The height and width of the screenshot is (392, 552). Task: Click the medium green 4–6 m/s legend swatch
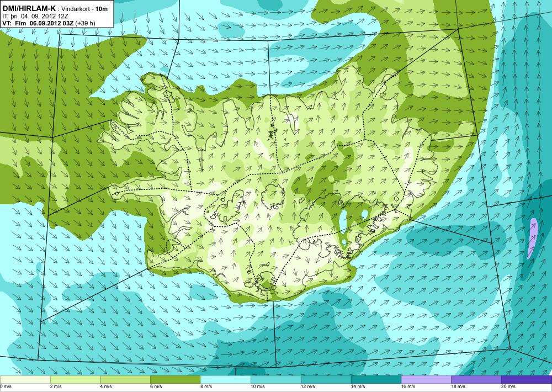125,380
